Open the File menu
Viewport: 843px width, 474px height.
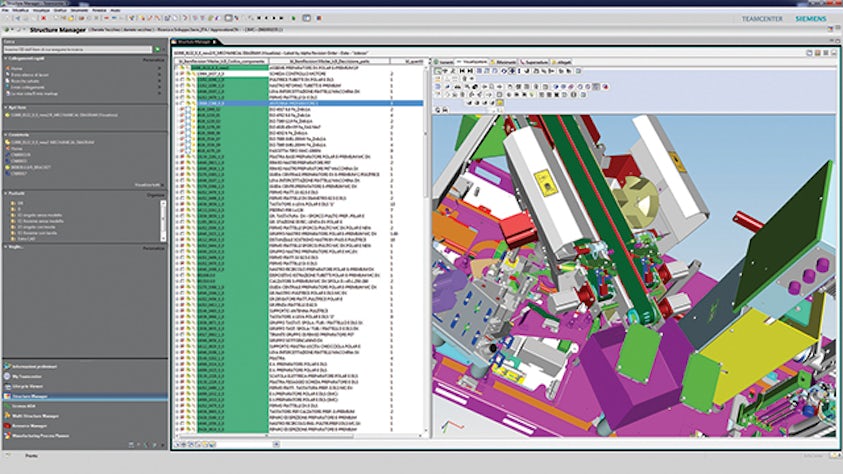(5, 10)
